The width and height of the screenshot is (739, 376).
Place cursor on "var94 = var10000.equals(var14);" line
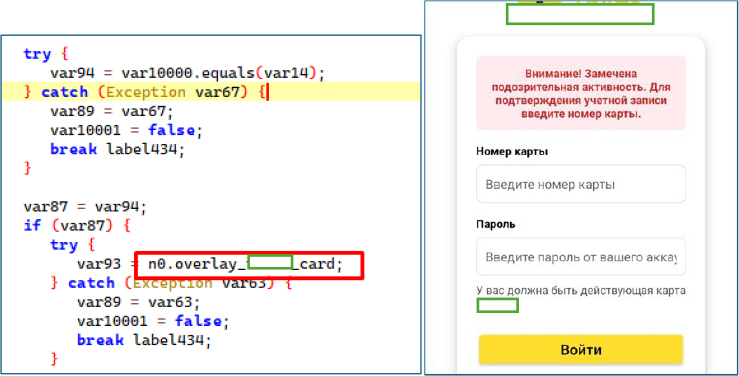tap(188, 73)
